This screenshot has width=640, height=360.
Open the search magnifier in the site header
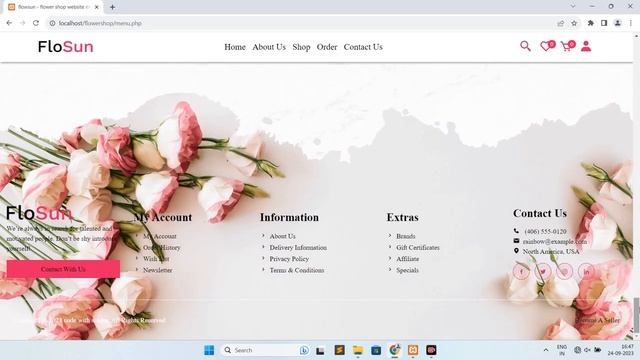(x=525, y=46)
